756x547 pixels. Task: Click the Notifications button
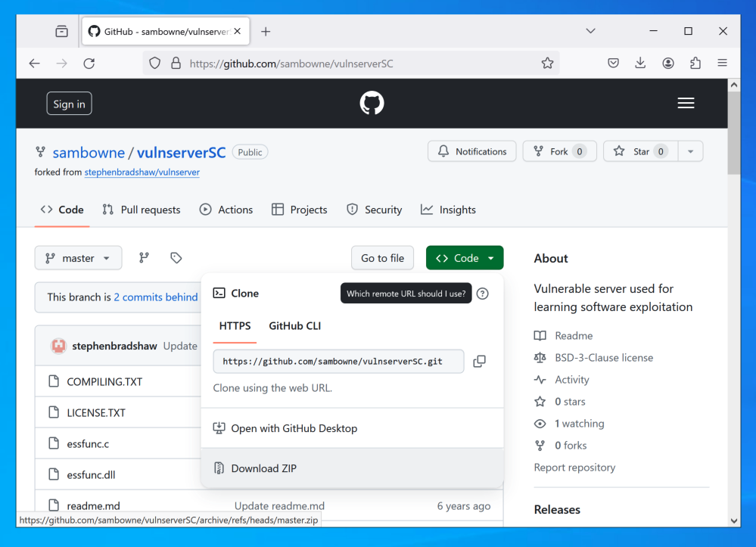pyautogui.click(x=472, y=151)
